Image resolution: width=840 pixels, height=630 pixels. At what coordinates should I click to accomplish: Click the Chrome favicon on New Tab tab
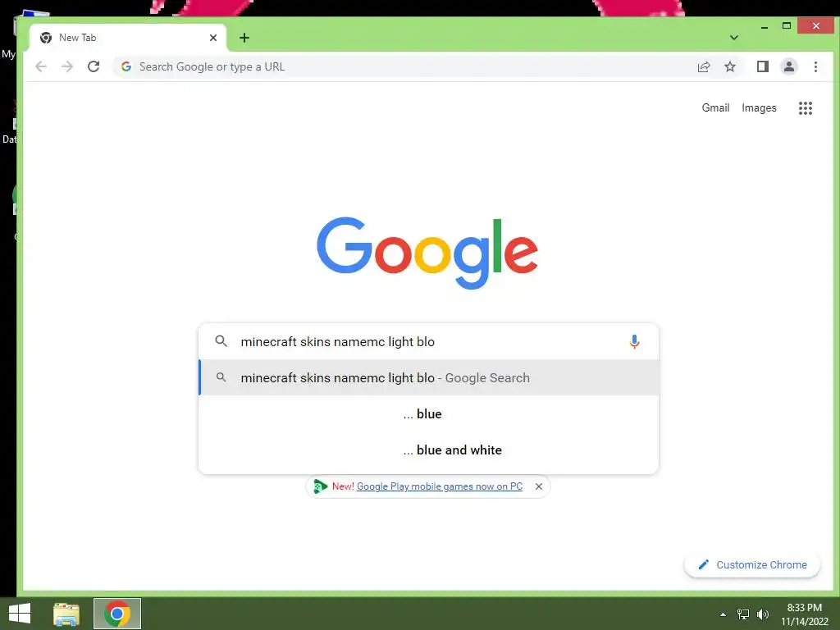(46, 38)
